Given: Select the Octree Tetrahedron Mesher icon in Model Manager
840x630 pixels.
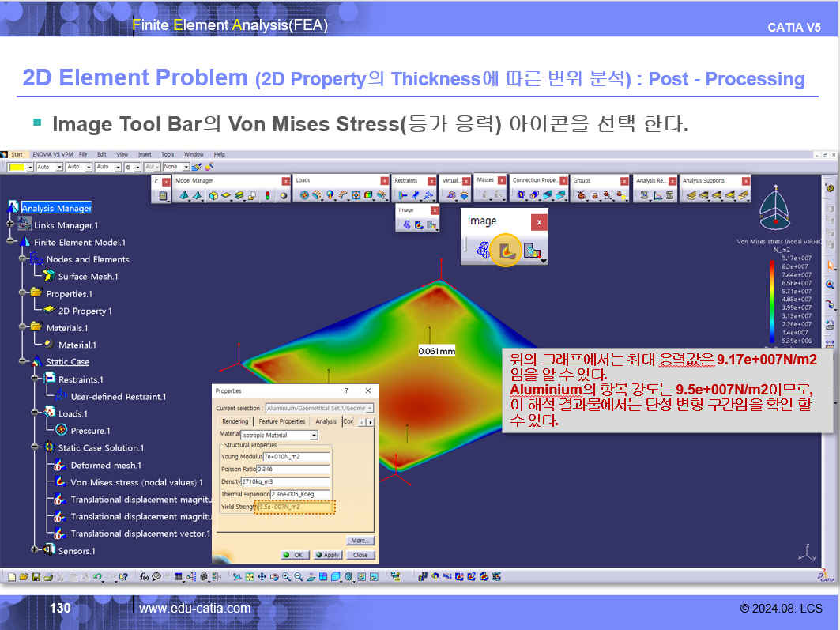Looking at the screenshot, I should click(x=184, y=196).
